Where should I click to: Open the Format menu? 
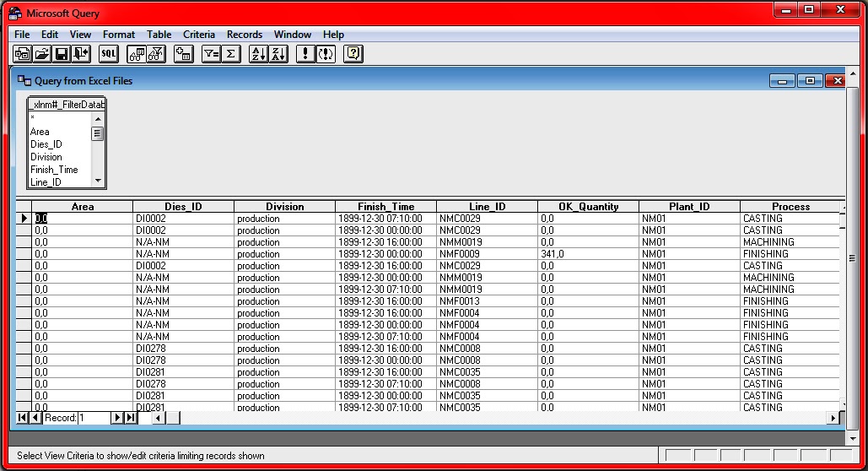pyautogui.click(x=118, y=35)
